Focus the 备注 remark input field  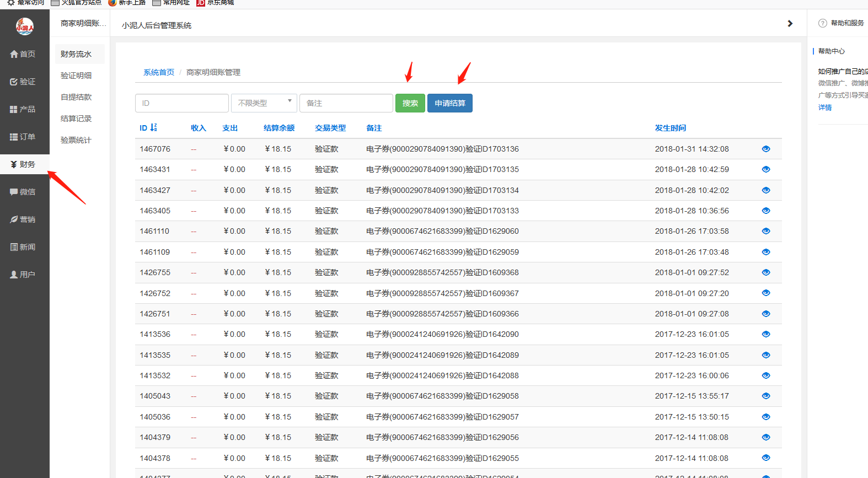[x=346, y=103]
